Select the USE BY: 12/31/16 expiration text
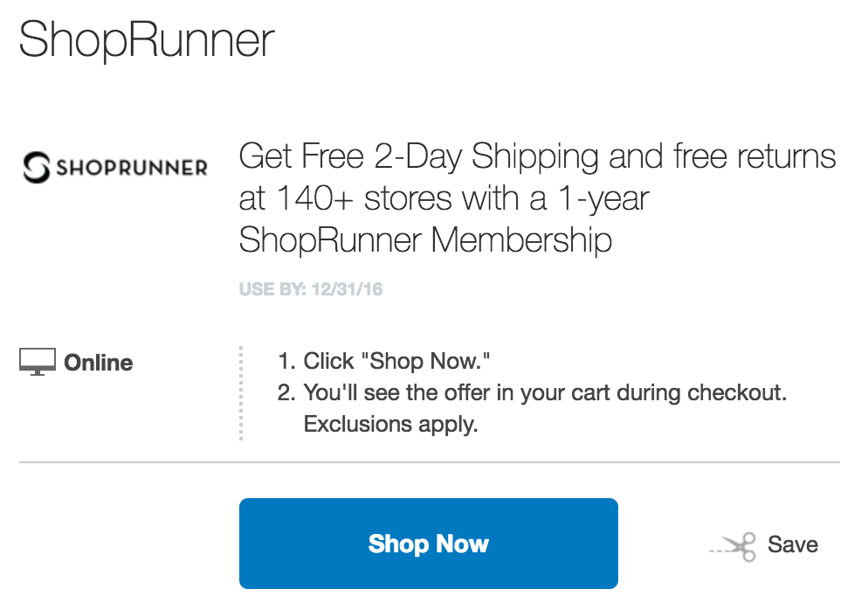868x610 pixels. tap(311, 289)
